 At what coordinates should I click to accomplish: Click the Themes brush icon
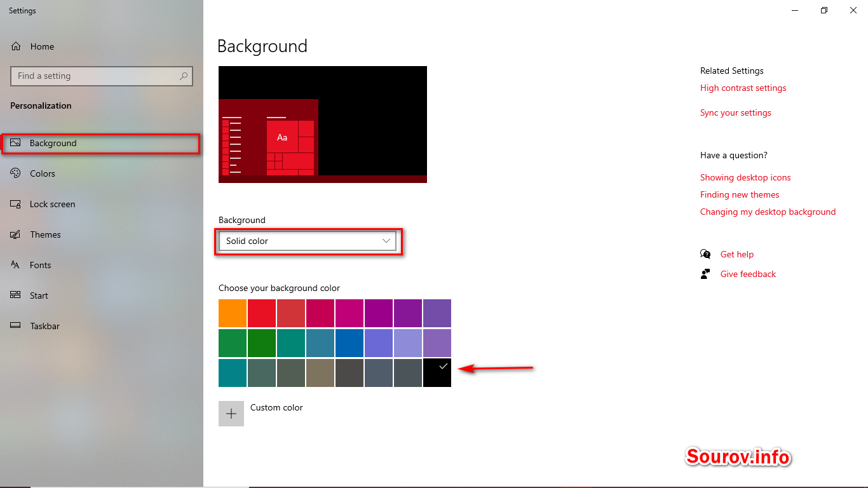coord(16,234)
